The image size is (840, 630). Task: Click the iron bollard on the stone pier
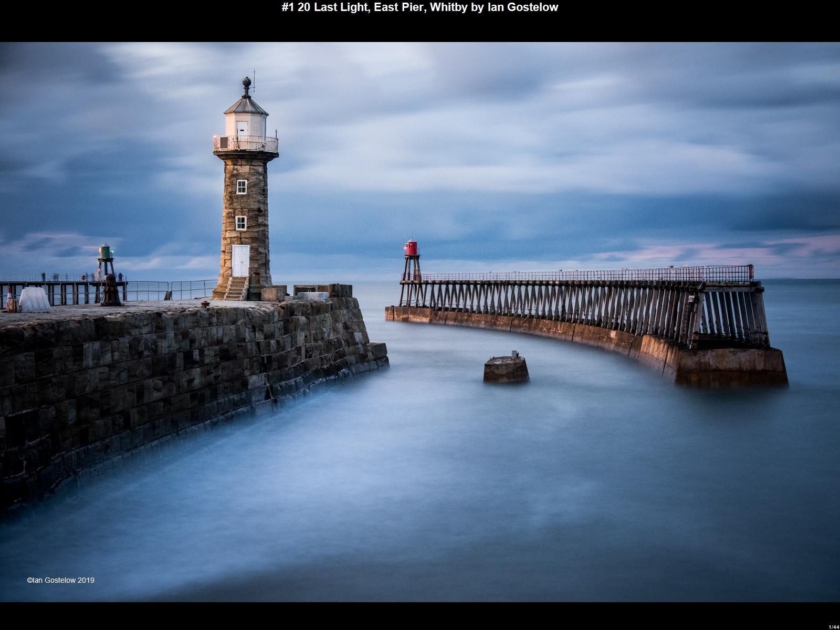coord(111,290)
